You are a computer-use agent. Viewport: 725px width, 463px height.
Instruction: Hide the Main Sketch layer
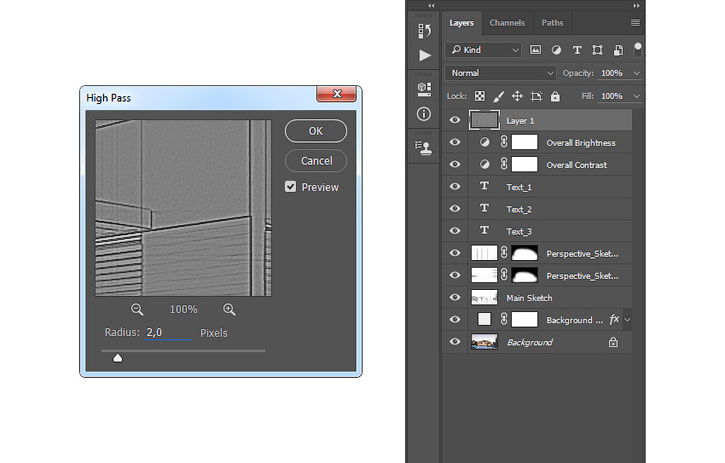click(x=455, y=297)
